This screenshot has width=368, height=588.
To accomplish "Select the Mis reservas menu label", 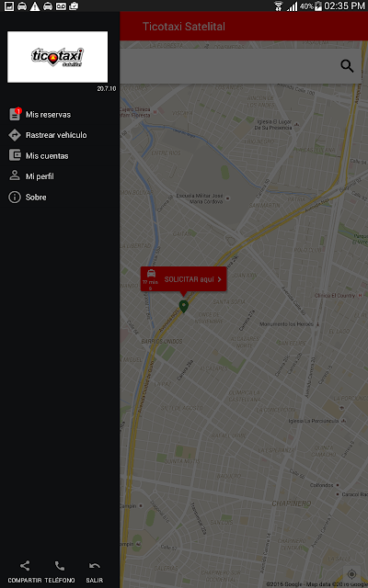I will point(48,115).
